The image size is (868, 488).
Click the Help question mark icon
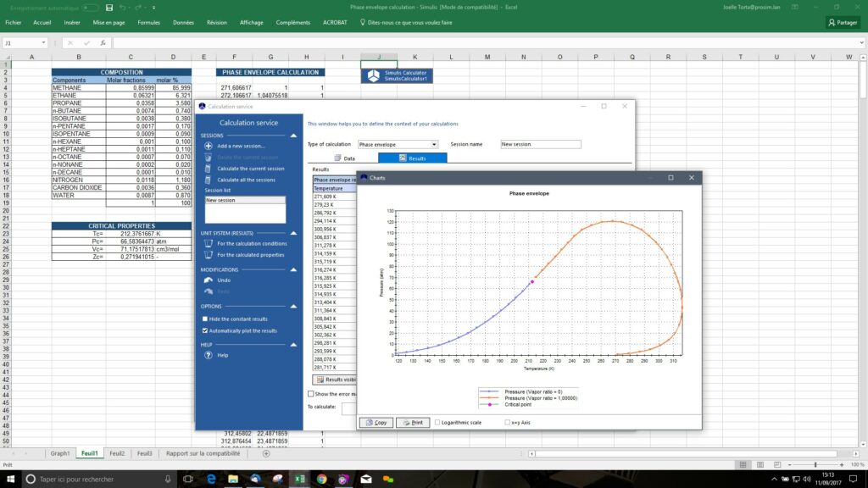pos(209,355)
